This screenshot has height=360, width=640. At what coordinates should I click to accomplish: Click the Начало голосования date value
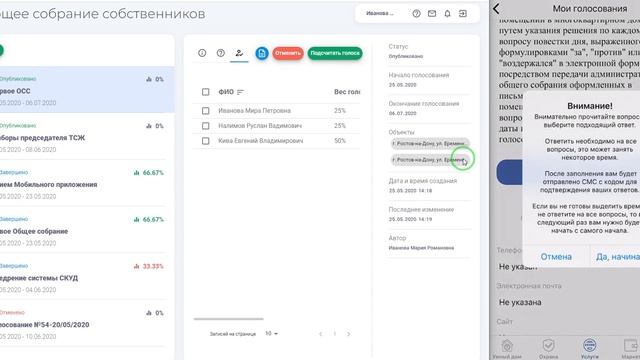coord(402,85)
